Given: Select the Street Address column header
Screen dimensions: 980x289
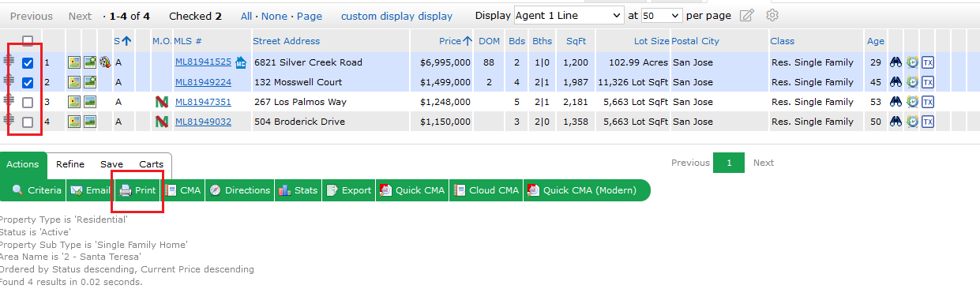Looking at the screenshot, I should tap(287, 41).
